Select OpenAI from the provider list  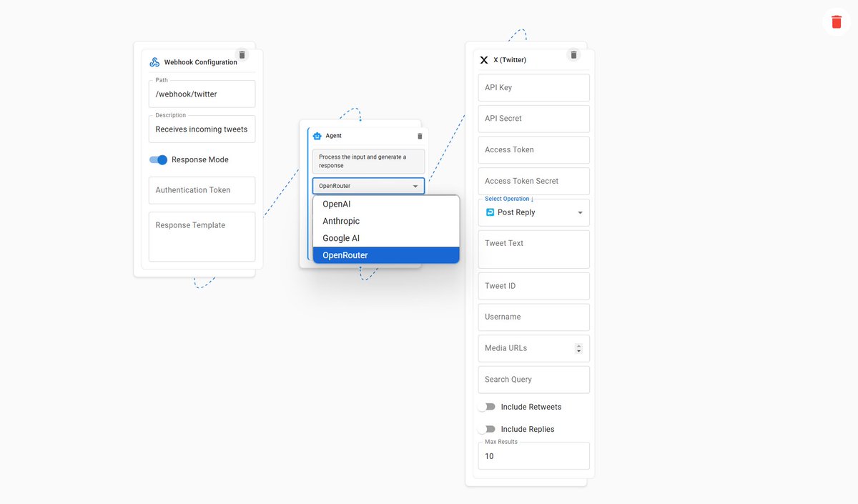pyautogui.click(x=386, y=204)
